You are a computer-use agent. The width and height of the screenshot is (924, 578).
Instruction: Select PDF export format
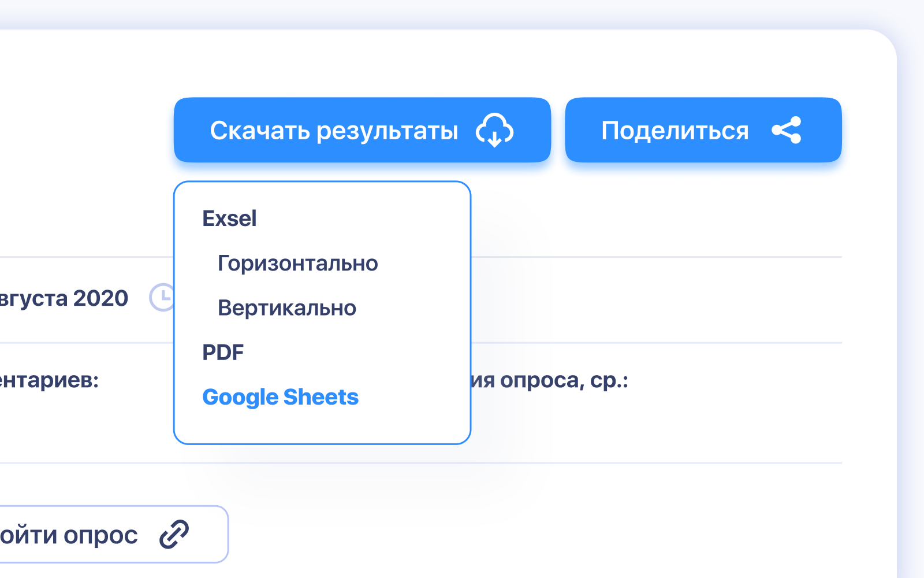click(223, 353)
